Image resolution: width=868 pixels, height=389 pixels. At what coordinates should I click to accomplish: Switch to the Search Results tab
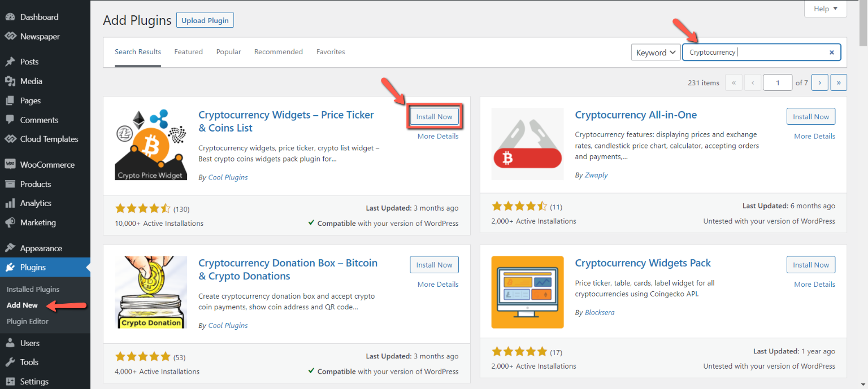coord(138,51)
